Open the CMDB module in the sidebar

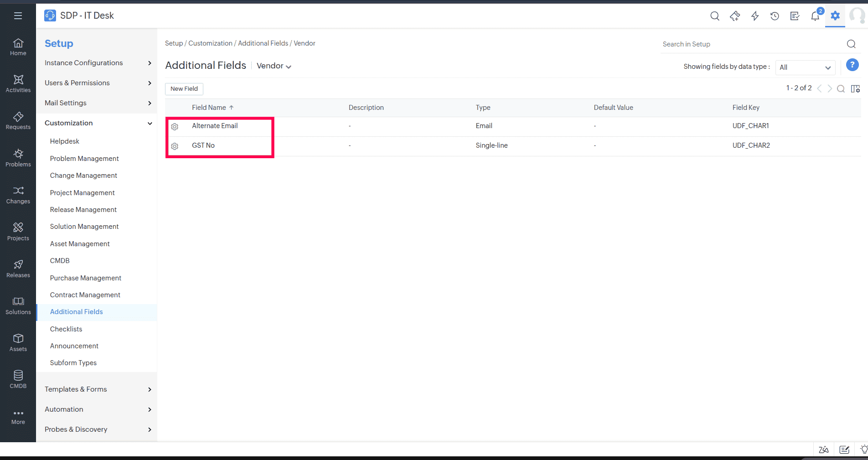click(18, 379)
